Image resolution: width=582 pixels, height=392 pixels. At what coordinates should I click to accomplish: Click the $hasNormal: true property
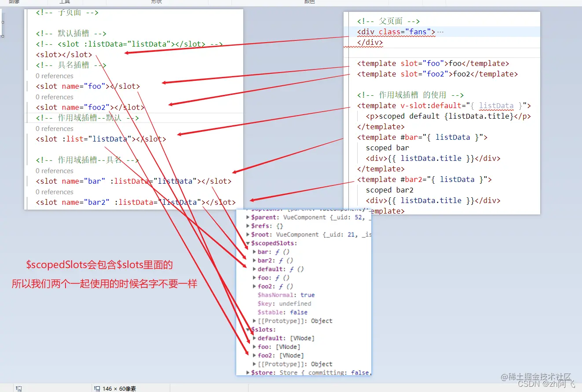pyautogui.click(x=286, y=295)
